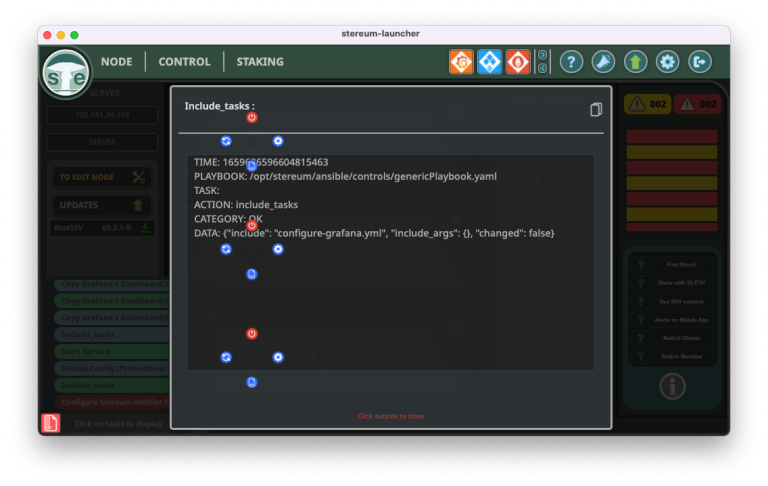Switch to the CONTROL tab
768x486 pixels.
[184, 62]
